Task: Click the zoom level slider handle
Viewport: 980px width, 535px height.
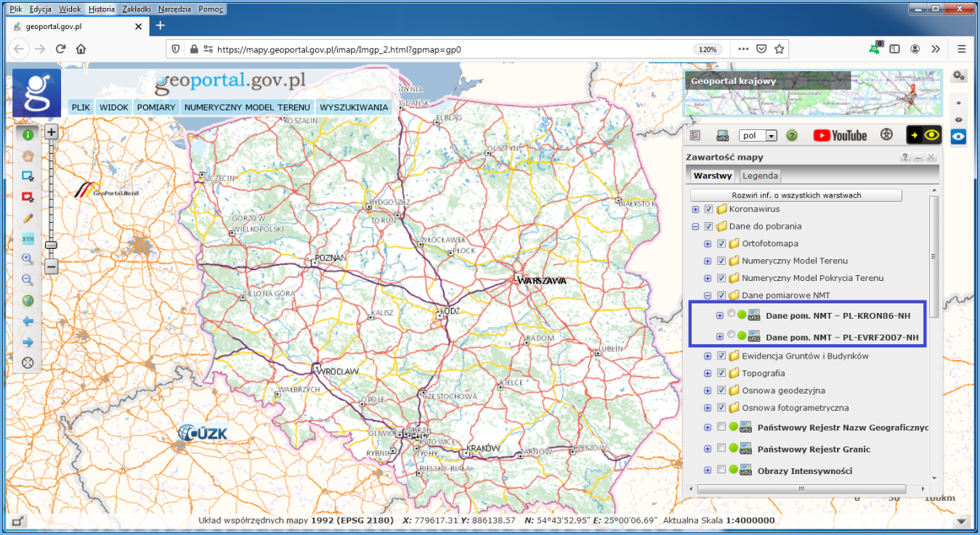Action: (x=52, y=245)
